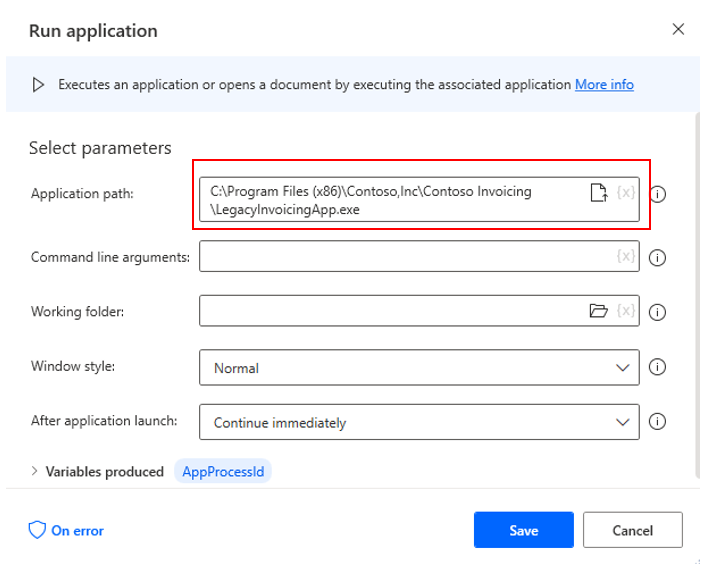Viewport: 706px width, 564px height.
Task: Click the dialog's vertical scrollbar
Action: (x=698, y=295)
